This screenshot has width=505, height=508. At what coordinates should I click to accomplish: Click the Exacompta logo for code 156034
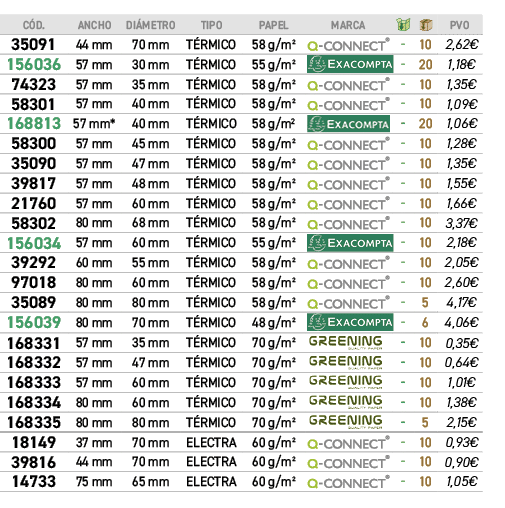point(350,243)
